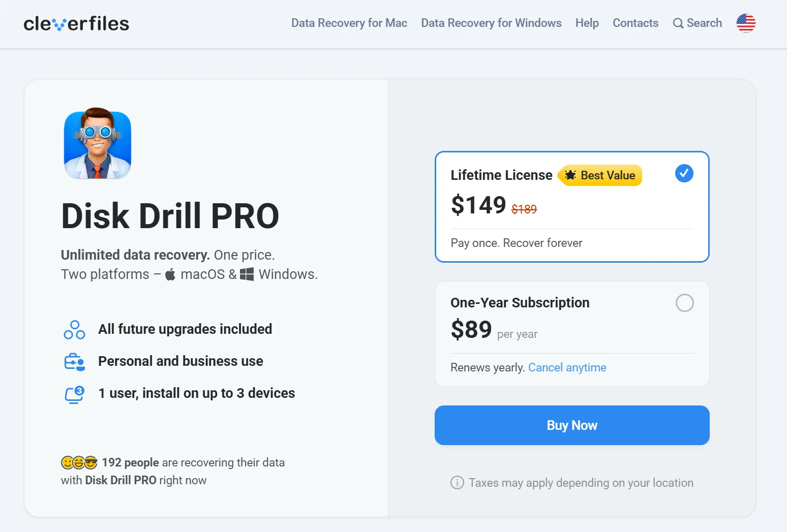Open the Help menu item

pos(587,23)
